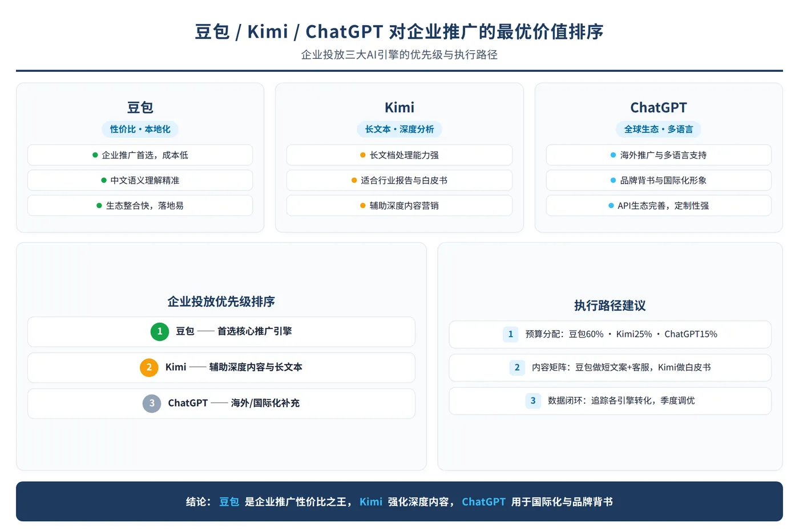Select the text 数据闭环：追踪各引擎转化，季度调优
Screen dimensions: 799x532
tap(622, 400)
